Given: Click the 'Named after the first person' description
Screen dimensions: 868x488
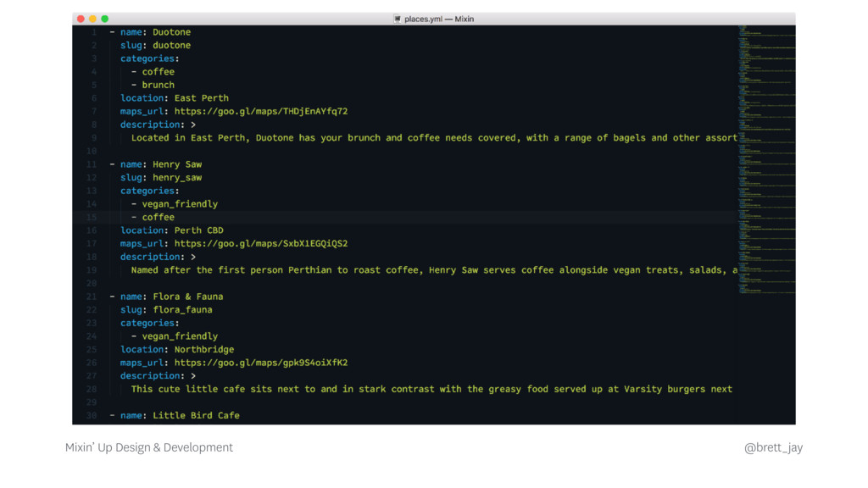Looking at the screenshot, I should click(x=434, y=270).
